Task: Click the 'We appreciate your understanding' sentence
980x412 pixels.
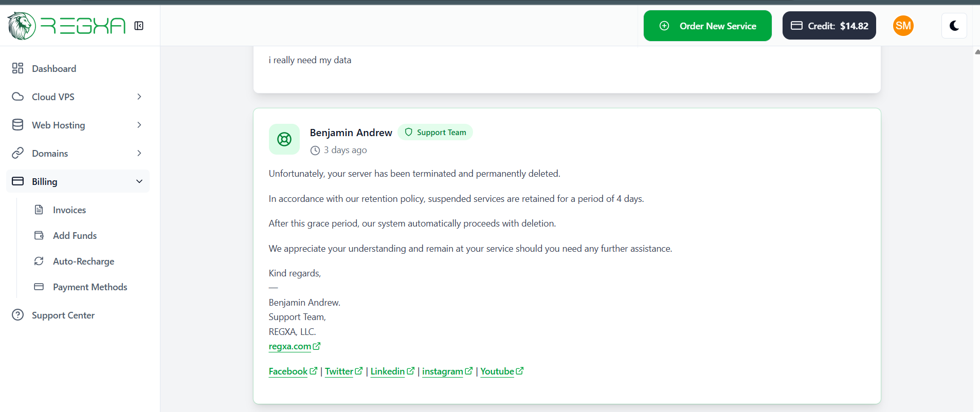Action: click(470, 249)
